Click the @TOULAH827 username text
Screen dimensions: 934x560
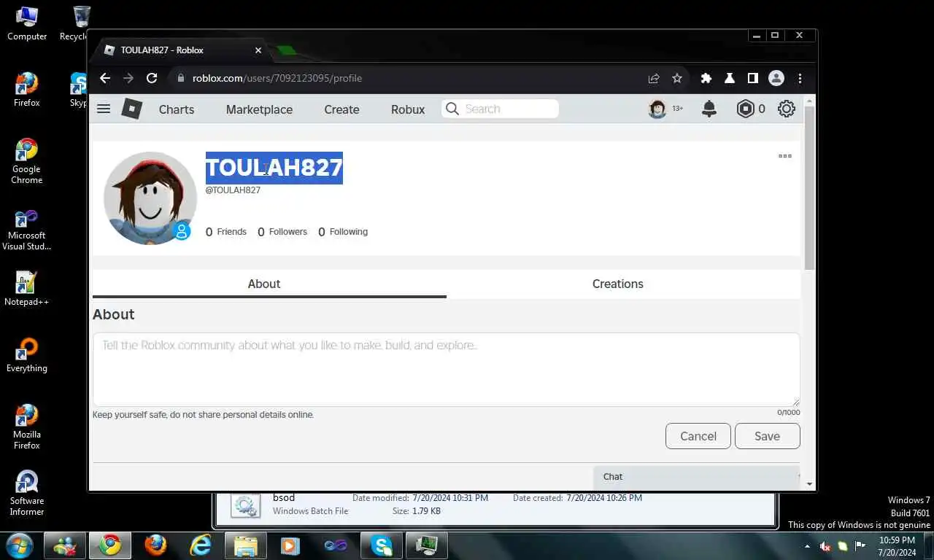233,190
